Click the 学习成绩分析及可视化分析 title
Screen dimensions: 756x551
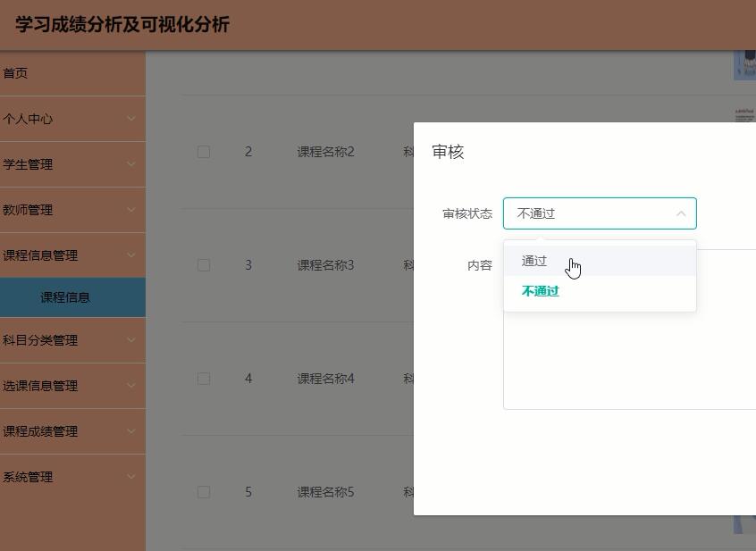pos(119,26)
